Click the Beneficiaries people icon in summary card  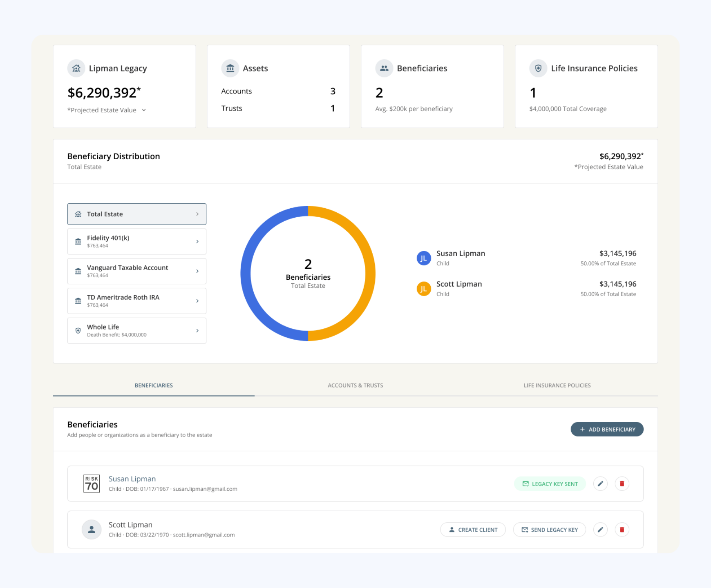tap(384, 68)
